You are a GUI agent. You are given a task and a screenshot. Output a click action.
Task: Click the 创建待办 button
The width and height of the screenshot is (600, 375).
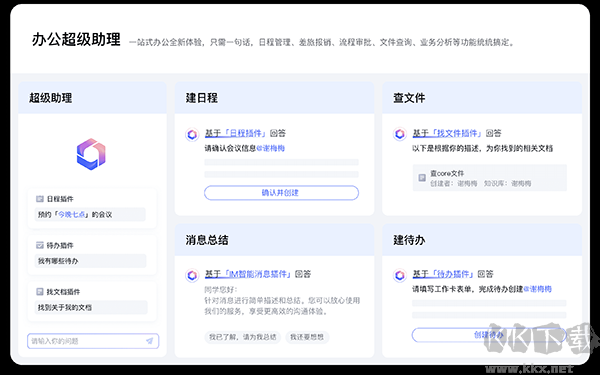[489, 335]
